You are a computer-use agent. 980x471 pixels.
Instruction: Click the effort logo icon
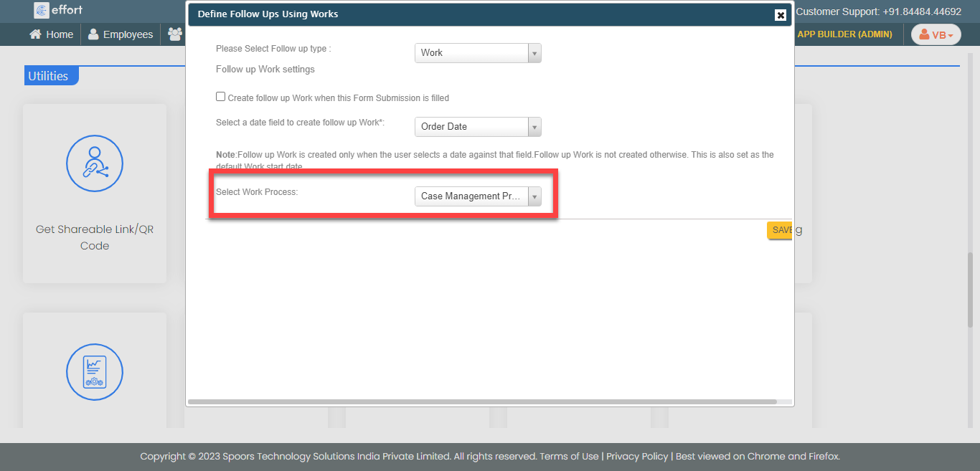tap(42, 10)
